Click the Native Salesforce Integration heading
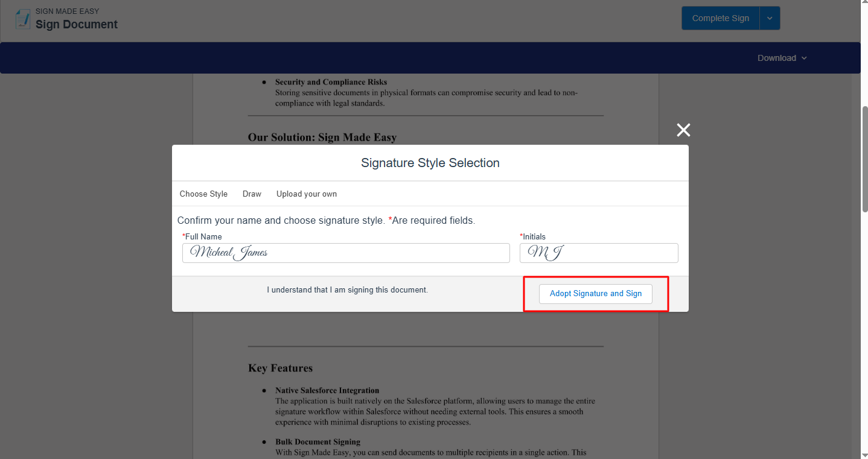Viewport: 868px width, 459px height. (x=327, y=390)
